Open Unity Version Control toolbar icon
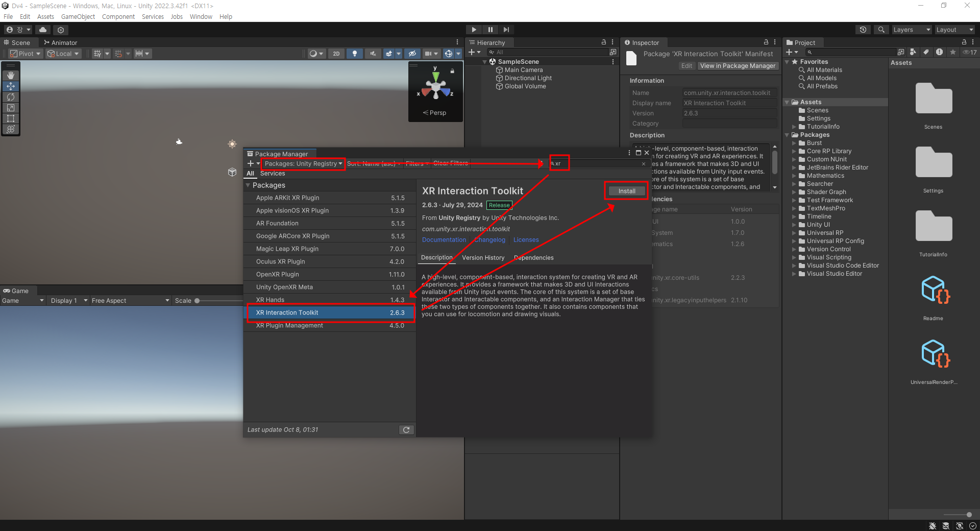The width and height of the screenshot is (980, 531). [x=61, y=30]
